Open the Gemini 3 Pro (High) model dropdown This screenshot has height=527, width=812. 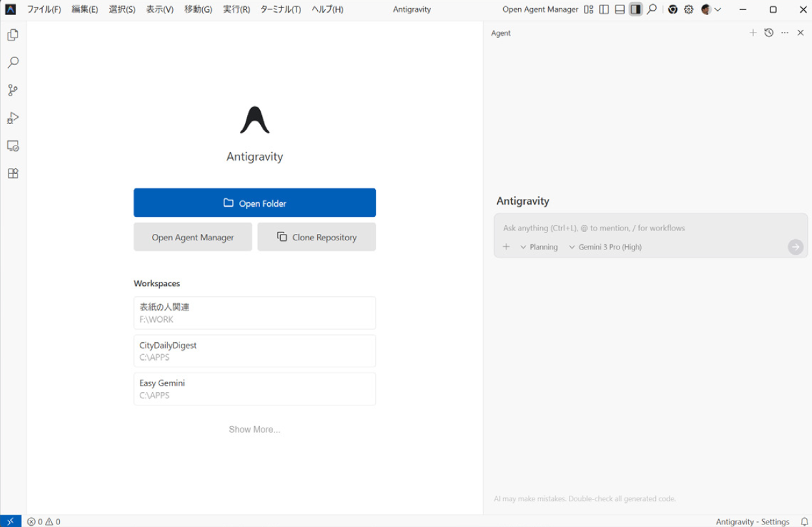pos(605,247)
